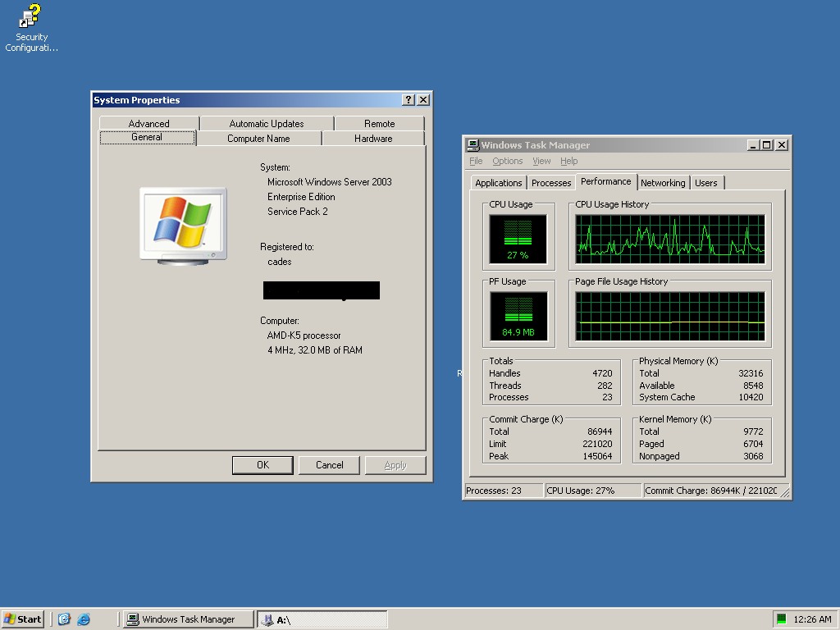The width and height of the screenshot is (840, 630).
Task: Click the 'Service Pack 2' text
Action: tap(297, 211)
